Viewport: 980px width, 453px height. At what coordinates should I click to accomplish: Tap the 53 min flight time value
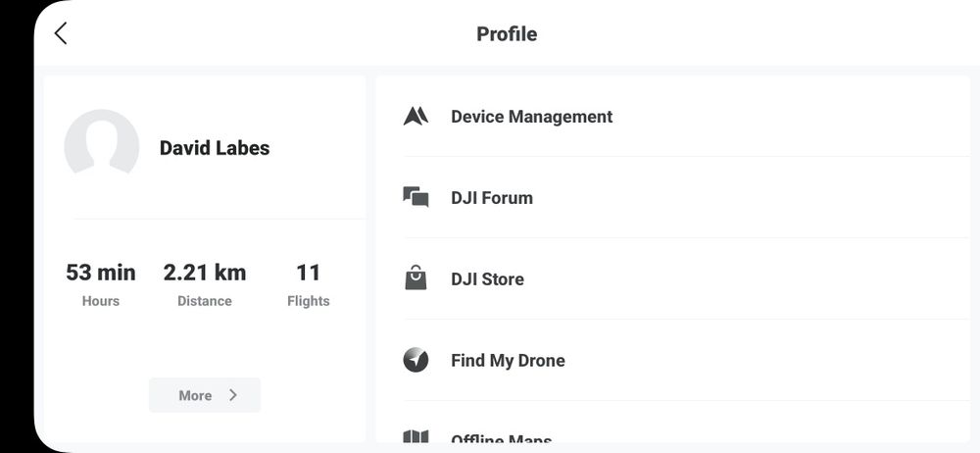click(x=101, y=273)
